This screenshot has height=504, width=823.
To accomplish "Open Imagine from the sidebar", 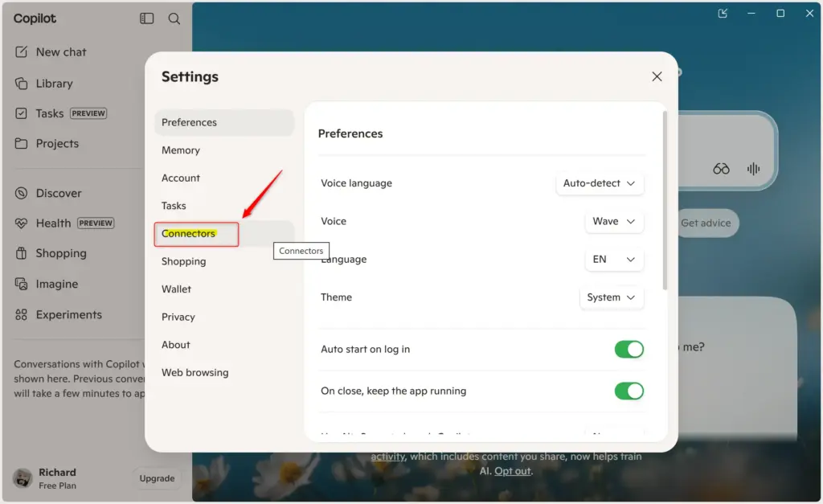I will (57, 284).
